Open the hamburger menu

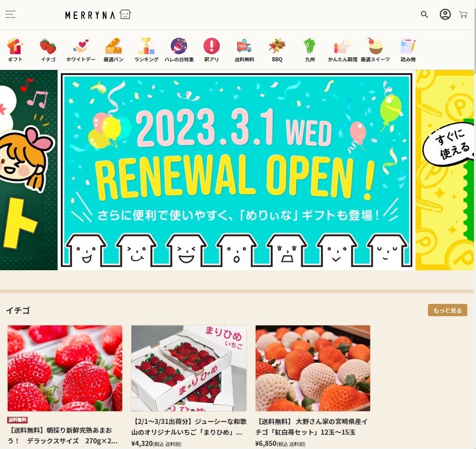pyautogui.click(x=10, y=14)
